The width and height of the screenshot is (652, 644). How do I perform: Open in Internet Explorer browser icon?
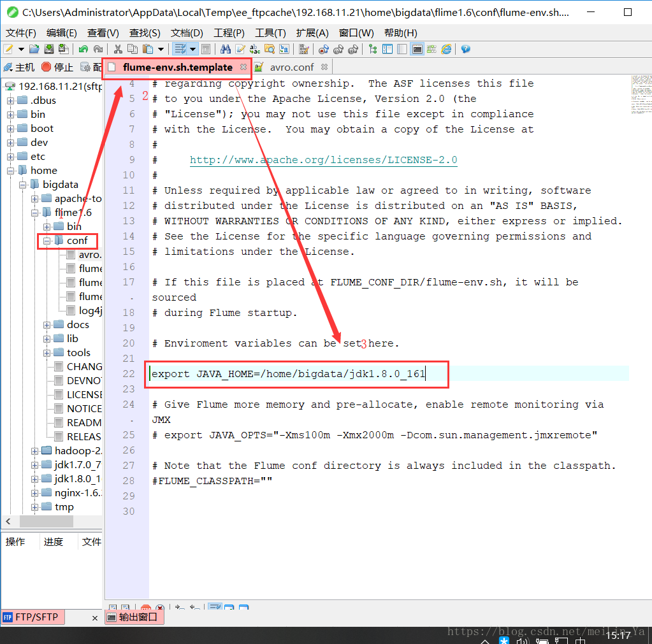tap(446, 50)
